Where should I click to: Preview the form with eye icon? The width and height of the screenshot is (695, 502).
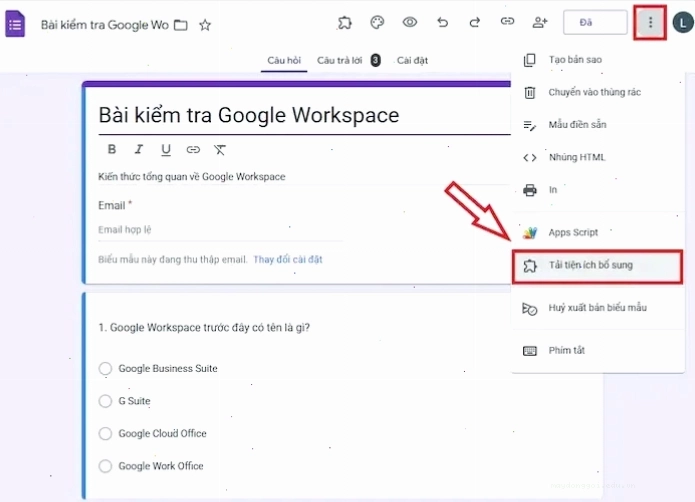(x=410, y=22)
